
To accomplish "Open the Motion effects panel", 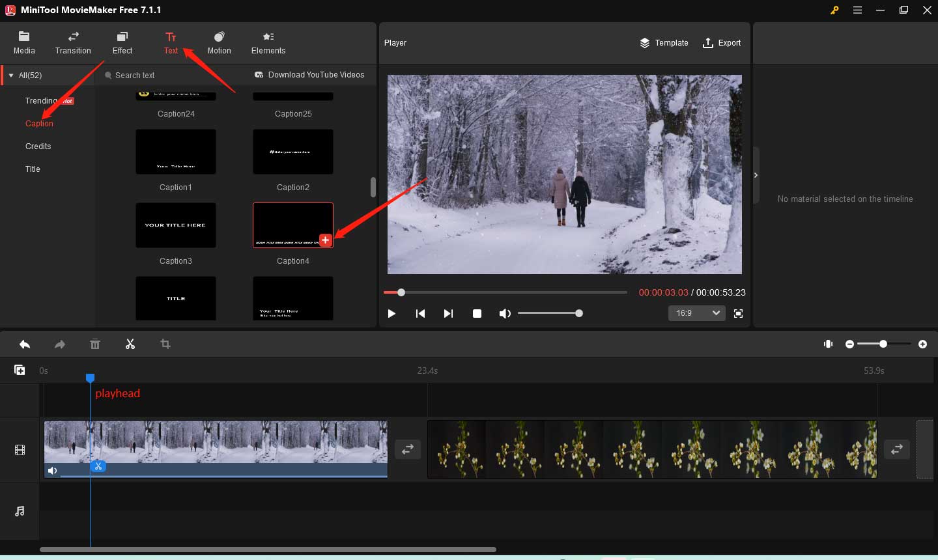I will coord(219,42).
